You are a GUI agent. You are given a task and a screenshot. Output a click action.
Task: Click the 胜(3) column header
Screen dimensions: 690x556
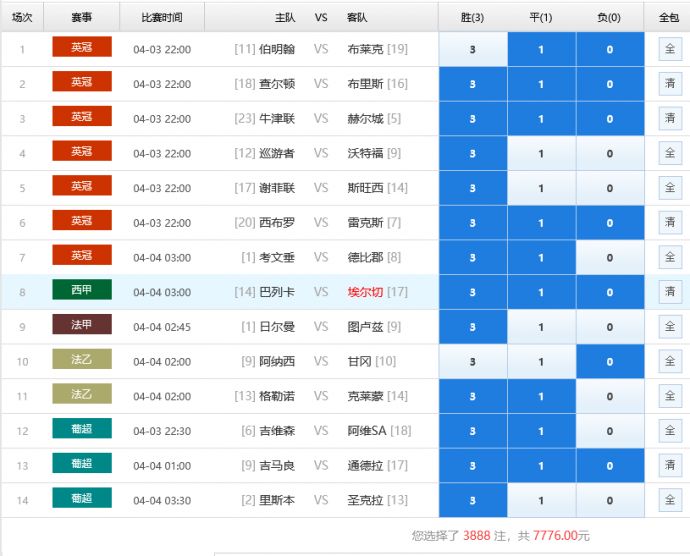tap(473, 17)
